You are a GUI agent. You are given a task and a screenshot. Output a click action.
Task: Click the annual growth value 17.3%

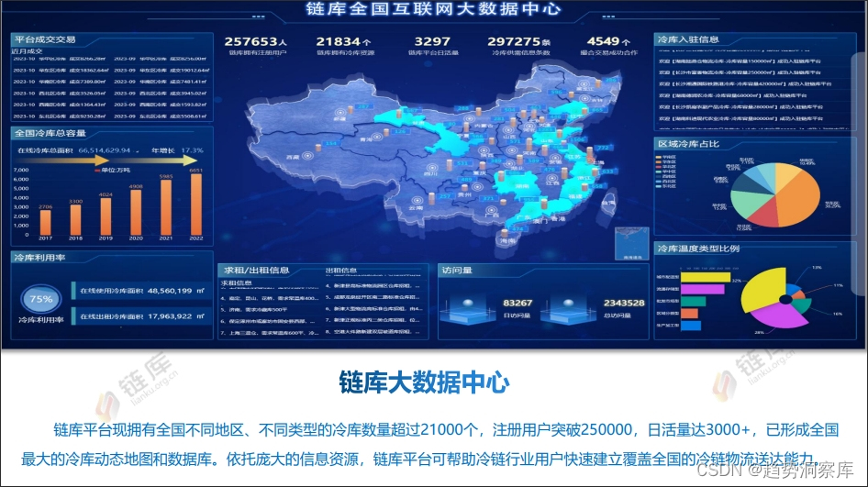click(x=192, y=150)
